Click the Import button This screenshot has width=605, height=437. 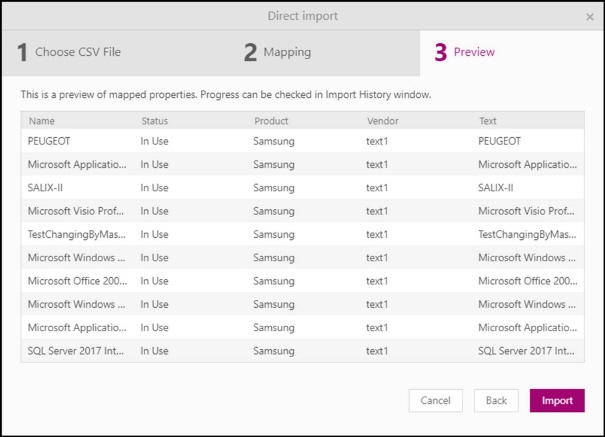pos(557,400)
